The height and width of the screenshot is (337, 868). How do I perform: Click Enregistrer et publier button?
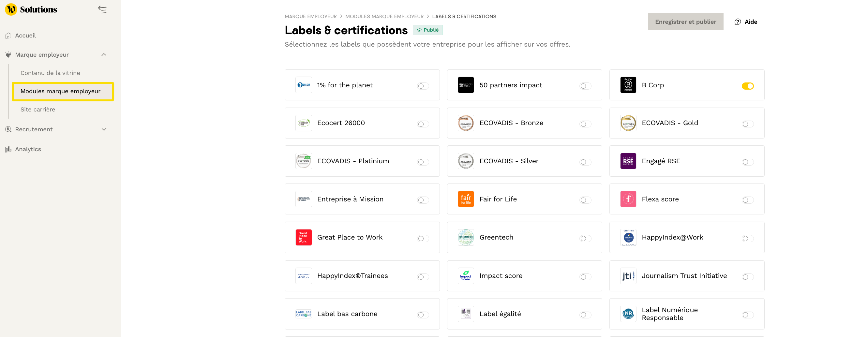coord(685,22)
